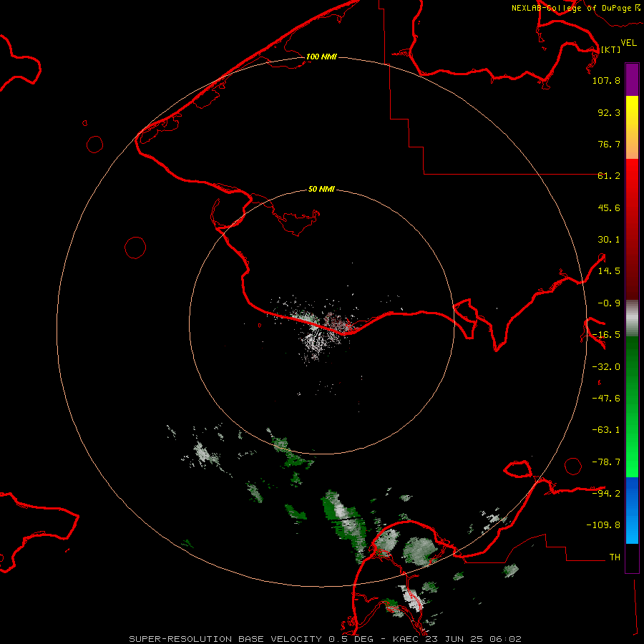Click the NEXLAB-College of DuPage label
The width and height of the screenshot is (644, 644).
point(575,8)
